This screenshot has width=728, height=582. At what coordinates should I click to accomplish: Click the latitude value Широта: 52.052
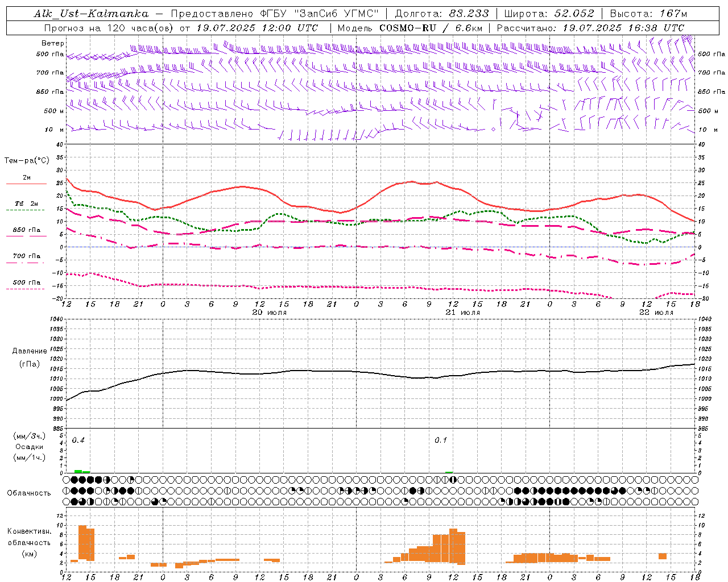549,14
